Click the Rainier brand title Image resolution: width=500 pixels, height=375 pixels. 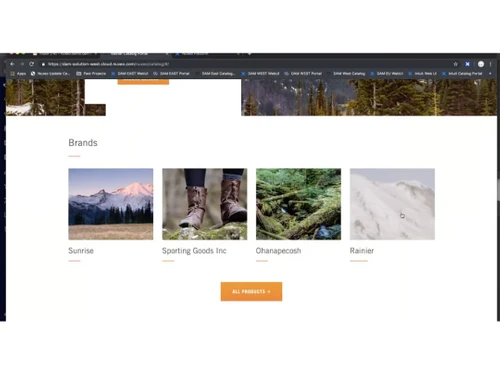pos(362,251)
